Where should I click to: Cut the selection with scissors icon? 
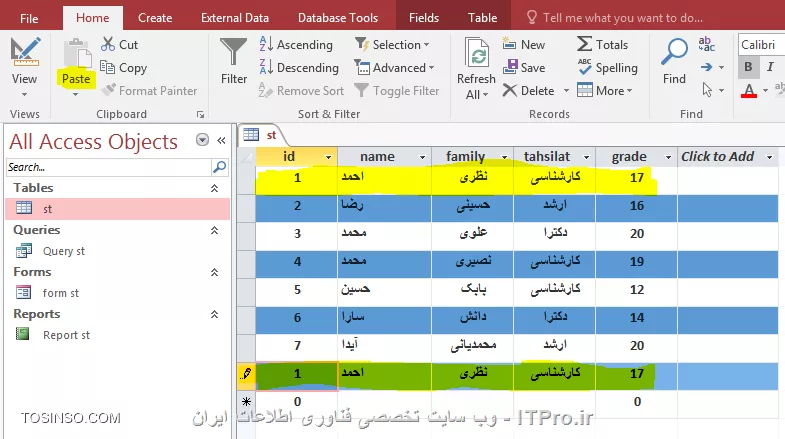point(108,44)
